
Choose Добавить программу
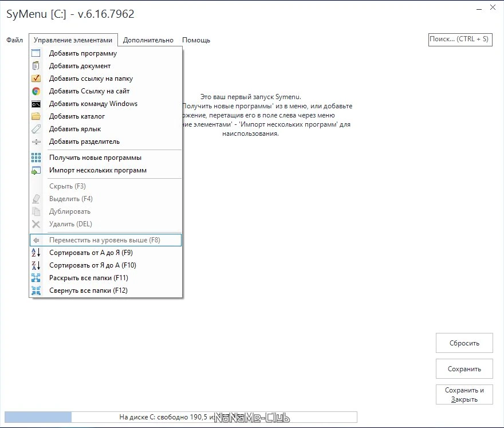click(105, 53)
